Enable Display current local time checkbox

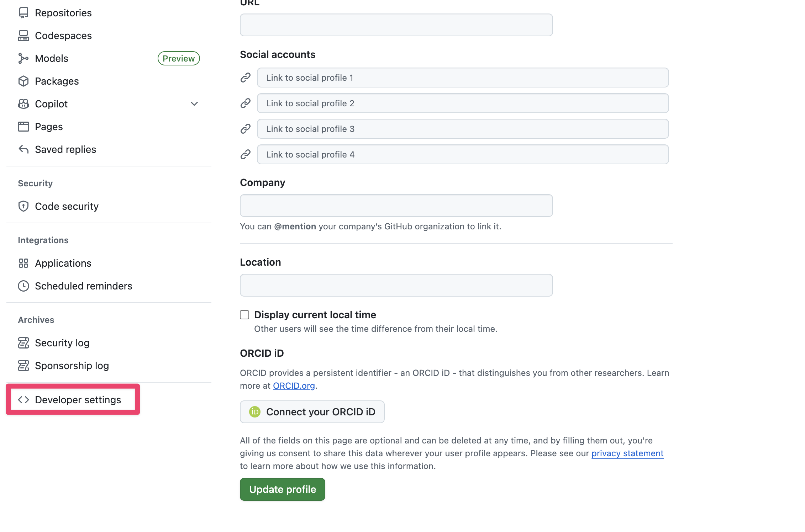pos(244,315)
